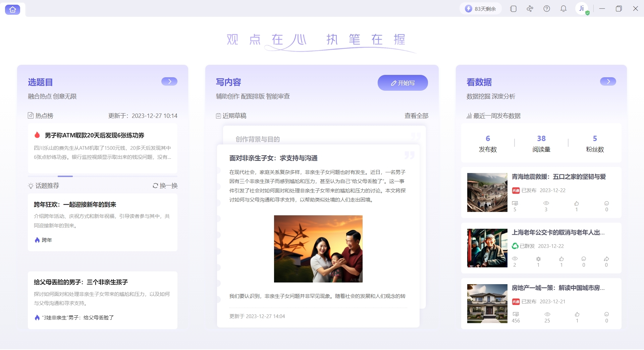Click the 83天剩余 membership badge
Viewport: 644px width, 350px height.
480,9
